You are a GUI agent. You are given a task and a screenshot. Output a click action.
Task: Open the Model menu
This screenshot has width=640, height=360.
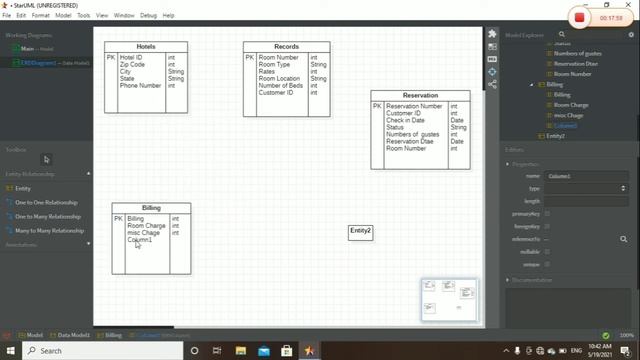[x=63, y=16]
